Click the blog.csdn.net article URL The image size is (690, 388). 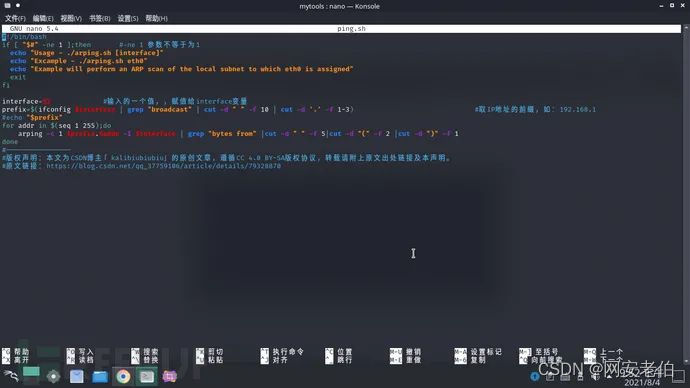click(x=163, y=166)
